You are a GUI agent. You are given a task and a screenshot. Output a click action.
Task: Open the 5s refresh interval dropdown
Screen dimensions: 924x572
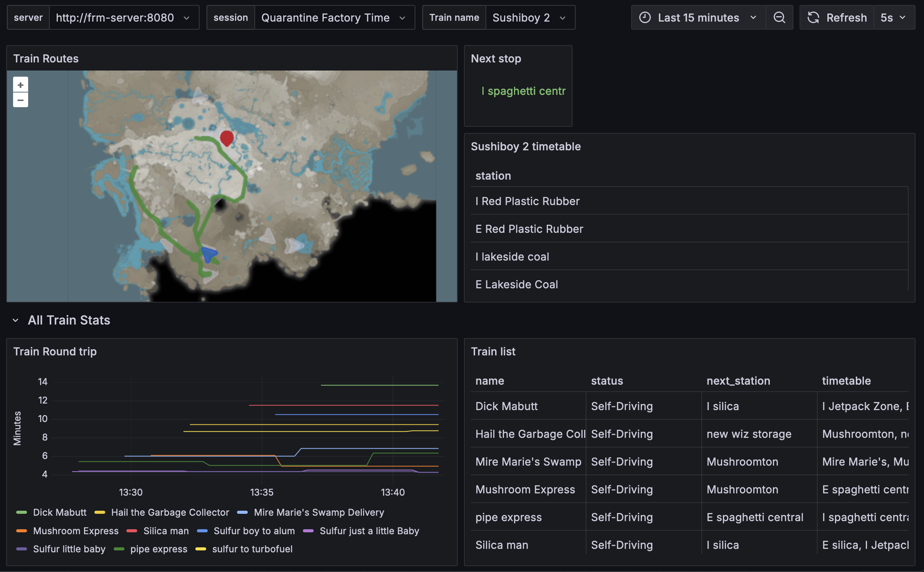point(892,18)
